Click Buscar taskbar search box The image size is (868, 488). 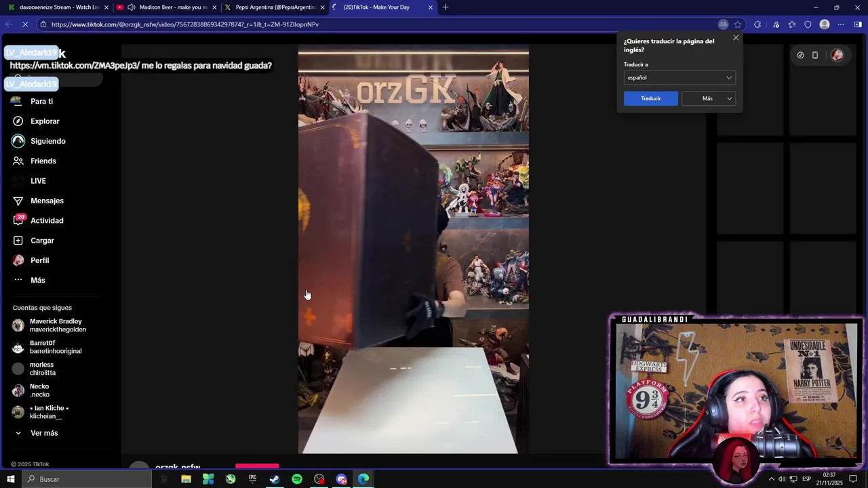[x=86, y=479]
